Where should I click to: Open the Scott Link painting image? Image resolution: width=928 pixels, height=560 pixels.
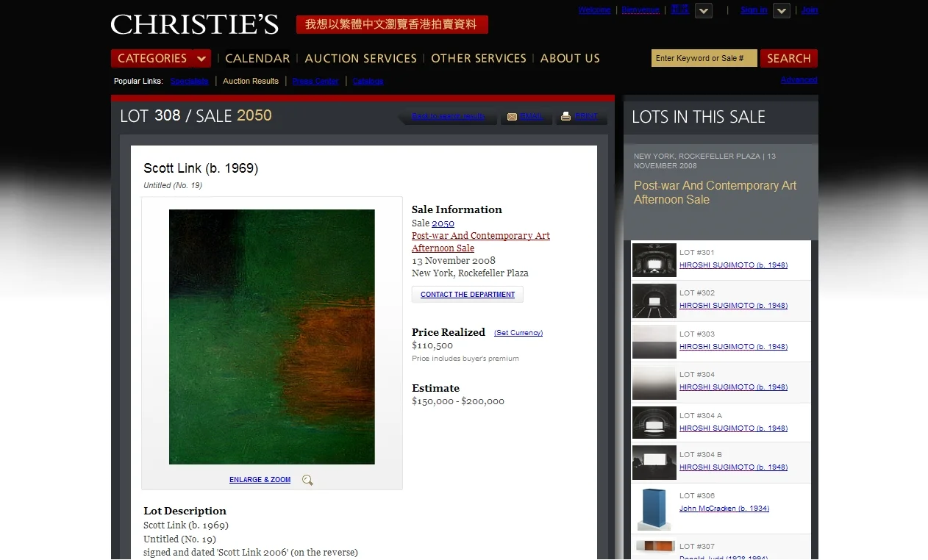click(272, 337)
